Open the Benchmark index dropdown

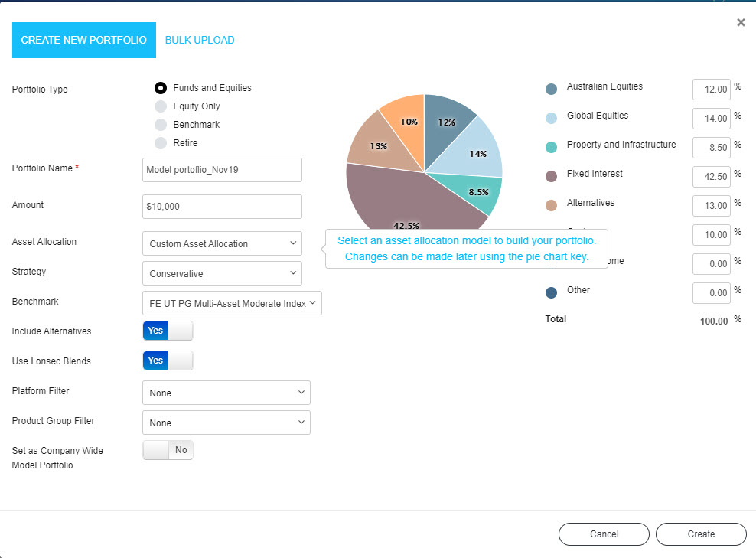pos(232,303)
